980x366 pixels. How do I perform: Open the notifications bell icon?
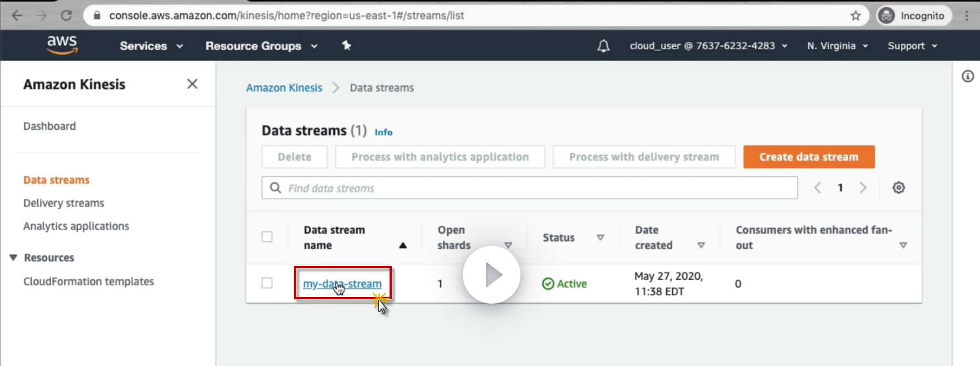[x=603, y=46]
